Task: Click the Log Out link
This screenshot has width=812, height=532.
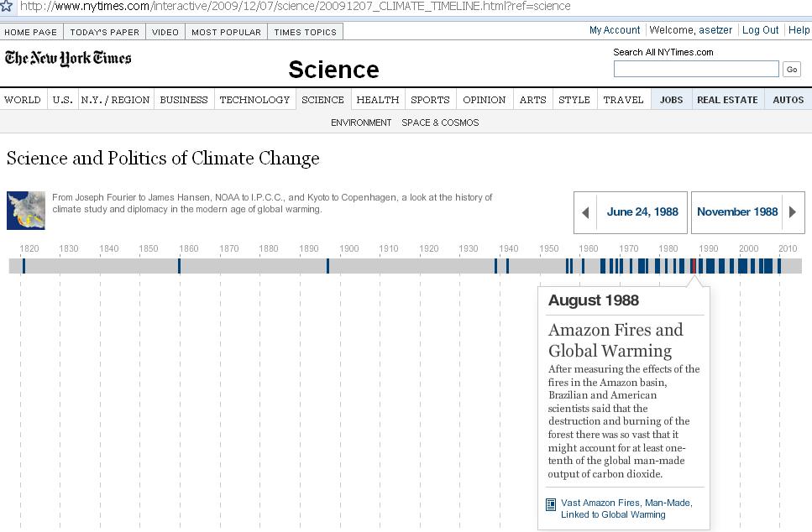Action: click(x=760, y=30)
